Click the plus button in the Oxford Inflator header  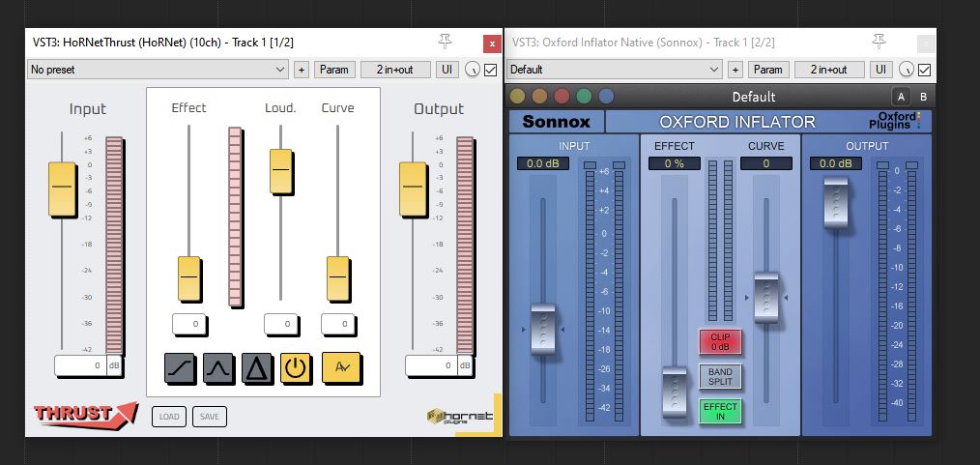click(735, 70)
